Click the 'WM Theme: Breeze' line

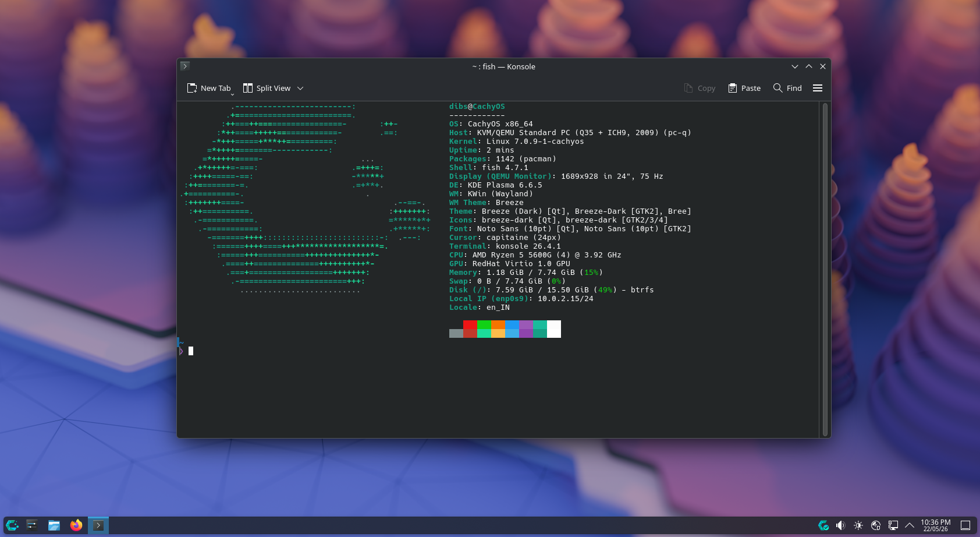[x=487, y=203]
